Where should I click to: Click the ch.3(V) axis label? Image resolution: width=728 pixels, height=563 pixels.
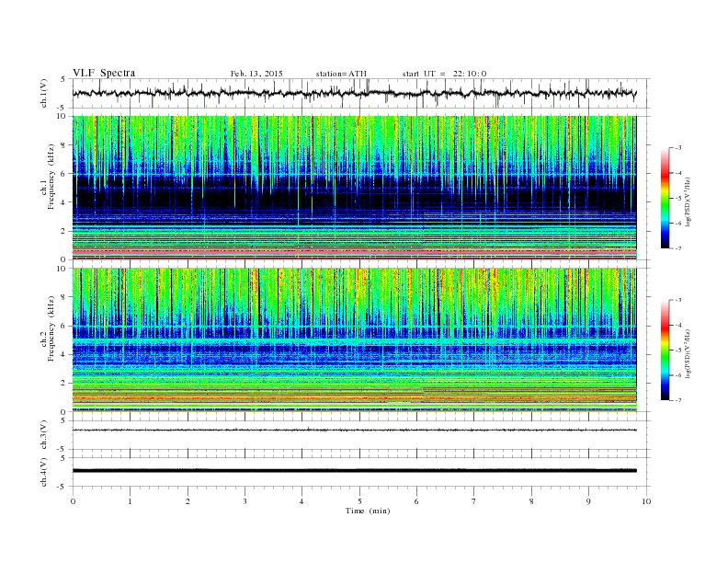[x=44, y=435]
